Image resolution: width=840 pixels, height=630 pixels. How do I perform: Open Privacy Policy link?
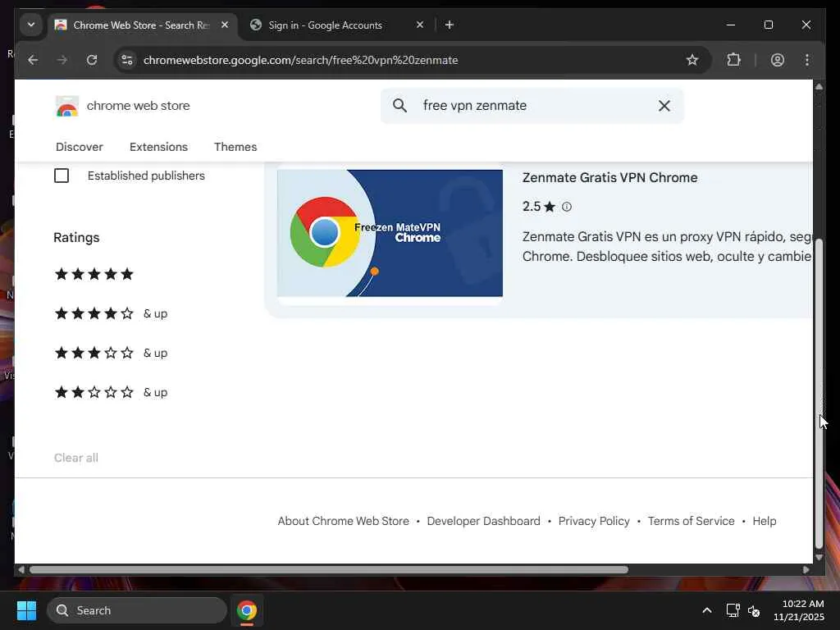[594, 521]
